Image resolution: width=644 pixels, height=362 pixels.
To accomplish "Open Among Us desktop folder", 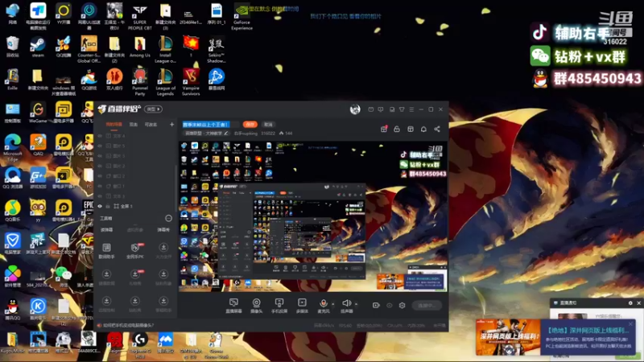I will click(139, 47).
